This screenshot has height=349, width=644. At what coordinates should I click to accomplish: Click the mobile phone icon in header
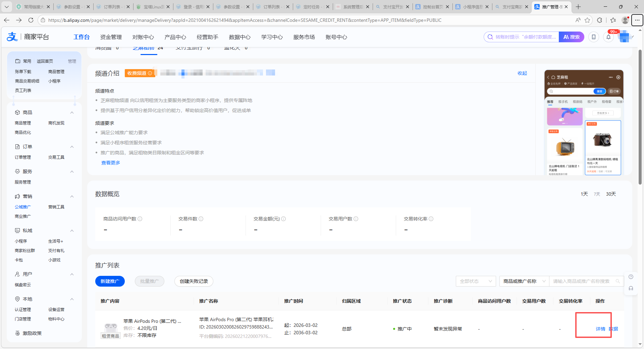593,37
